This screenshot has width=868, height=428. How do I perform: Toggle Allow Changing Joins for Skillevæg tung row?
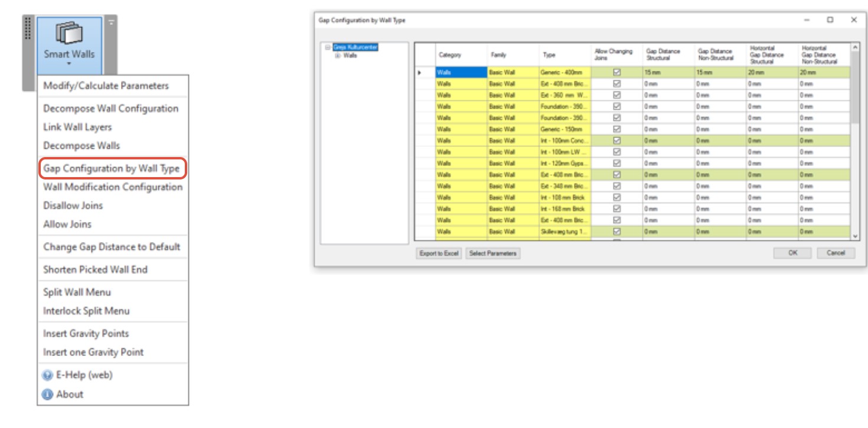coord(616,232)
